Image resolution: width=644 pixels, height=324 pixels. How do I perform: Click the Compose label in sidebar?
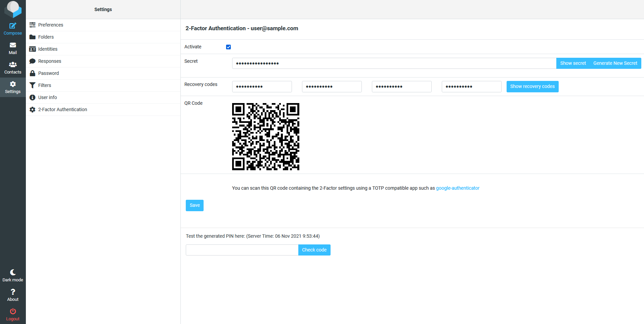(x=13, y=33)
